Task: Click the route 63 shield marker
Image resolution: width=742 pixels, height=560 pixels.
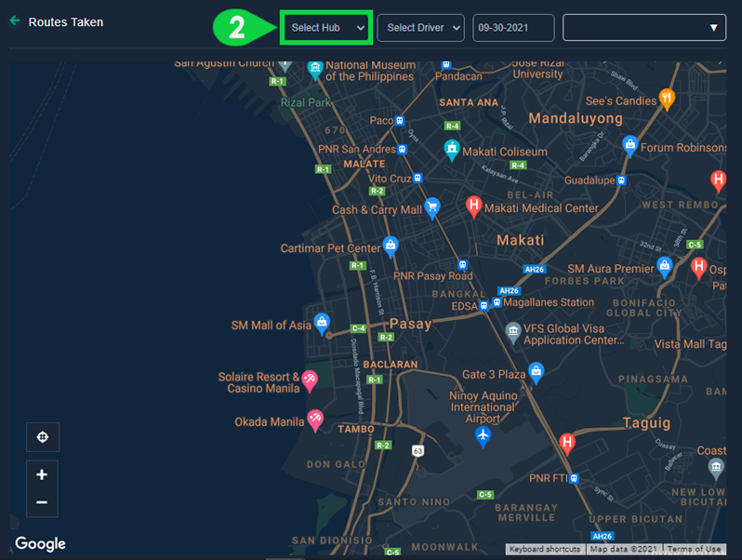Action: pos(417,450)
